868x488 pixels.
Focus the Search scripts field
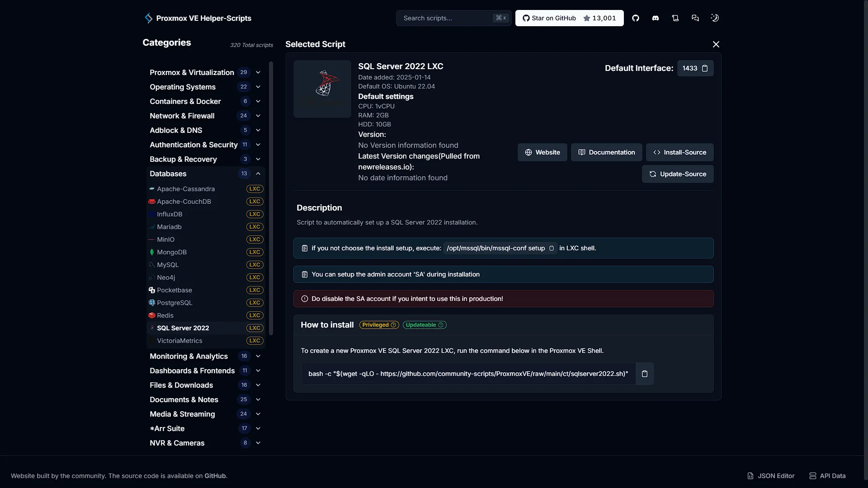pos(454,18)
